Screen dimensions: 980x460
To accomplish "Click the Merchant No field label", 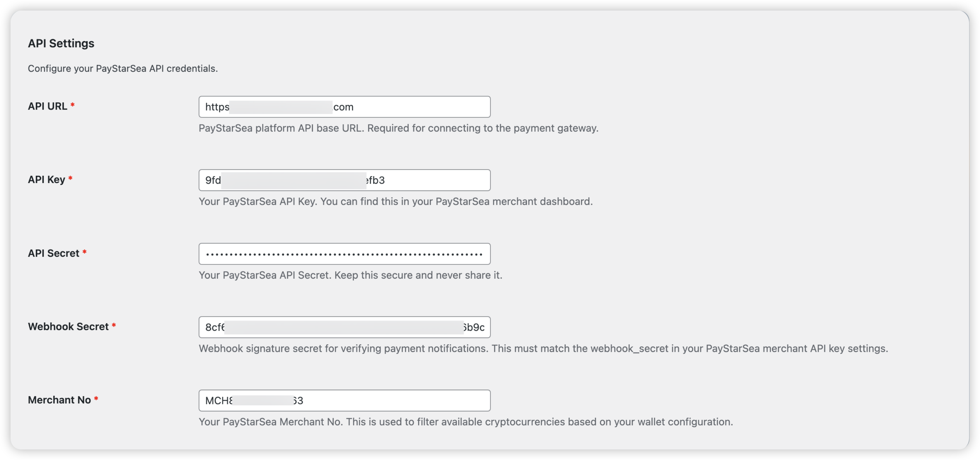I will coord(59,400).
